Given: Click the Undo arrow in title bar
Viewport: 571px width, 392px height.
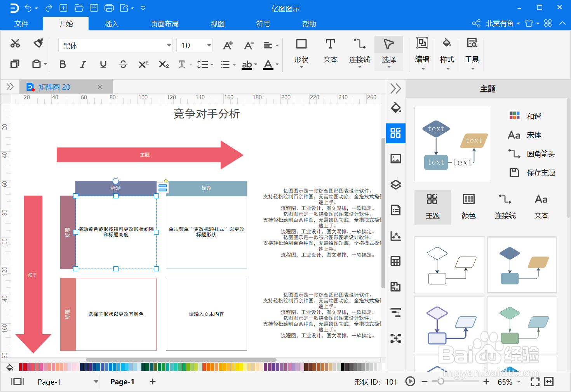Looking at the screenshot, I should tap(28, 8).
